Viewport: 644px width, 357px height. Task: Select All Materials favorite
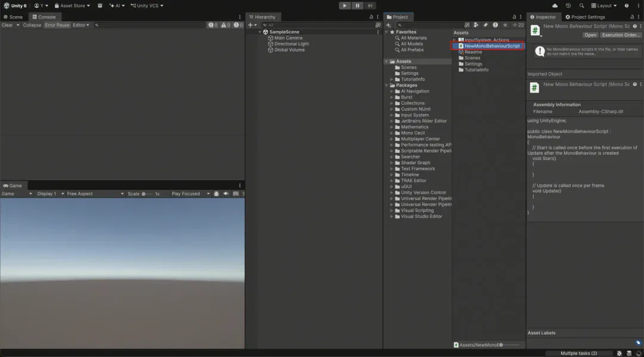(x=411, y=38)
